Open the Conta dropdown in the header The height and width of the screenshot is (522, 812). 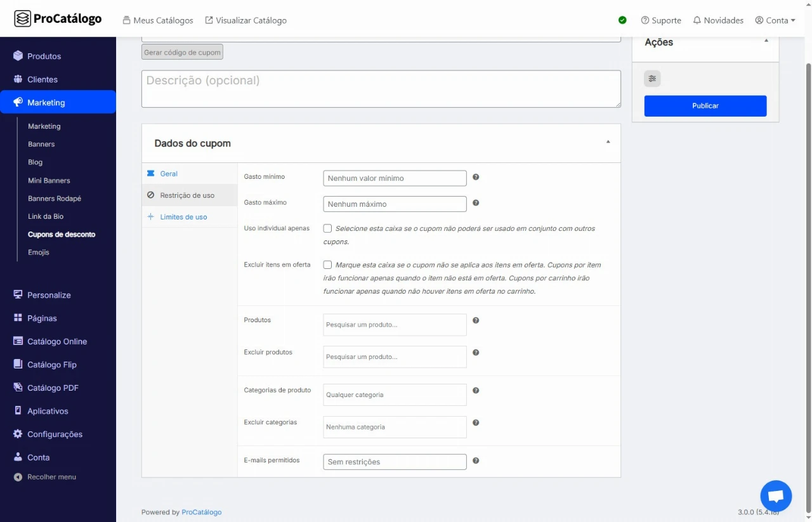pos(775,20)
